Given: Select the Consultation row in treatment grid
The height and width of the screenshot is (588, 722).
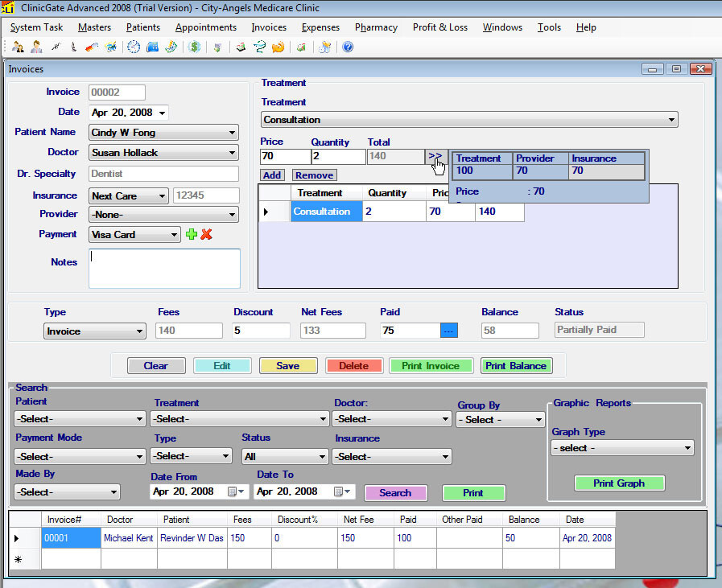Looking at the screenshot, I should tap(327, 212).
